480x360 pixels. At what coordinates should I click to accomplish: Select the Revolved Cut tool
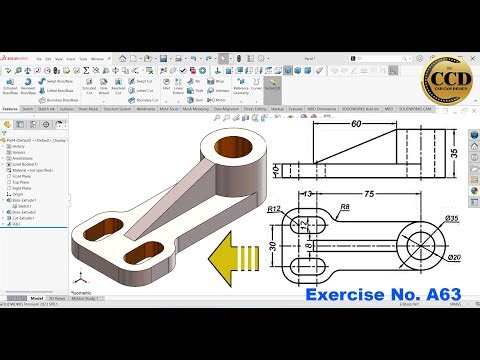[118, 86]
